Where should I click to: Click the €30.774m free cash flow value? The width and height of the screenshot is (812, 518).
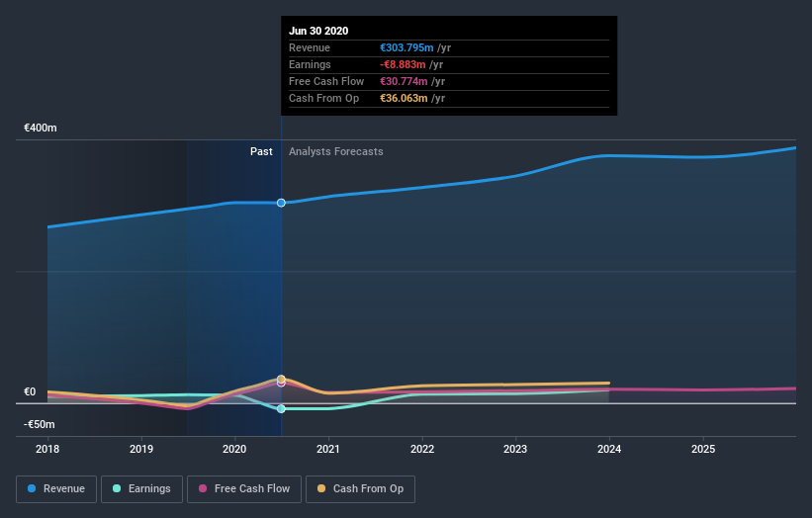(x=404, y=81)
